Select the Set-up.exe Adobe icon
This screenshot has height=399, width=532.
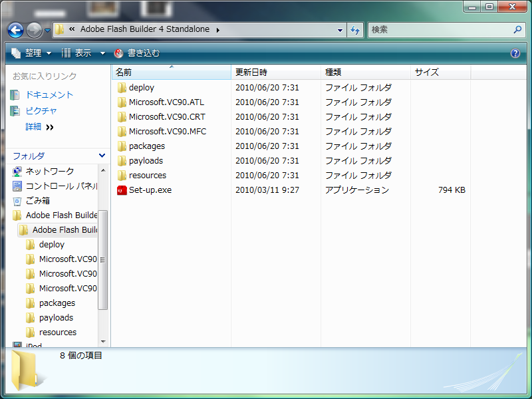pyautogui.click(x=122, y=190)
